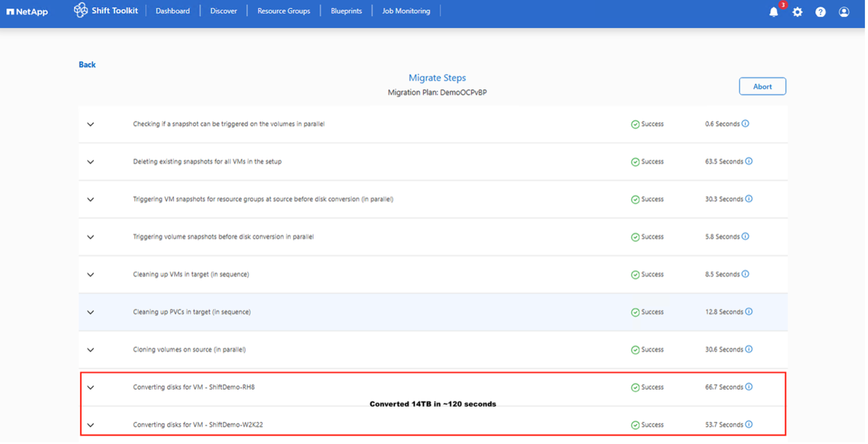Click the Back link
Screen dimensions: 868x444
coord(87,65)
